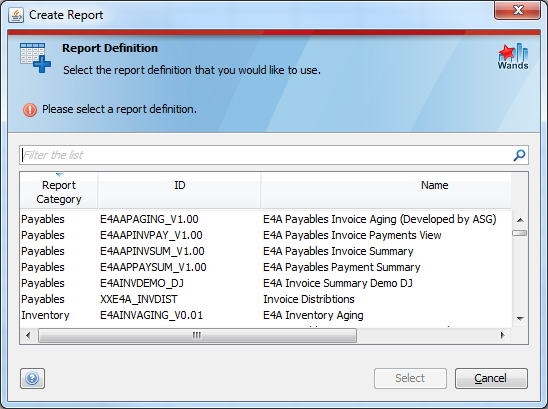Sort by Report Category column header
548x409 pixels.
point(59,192)
